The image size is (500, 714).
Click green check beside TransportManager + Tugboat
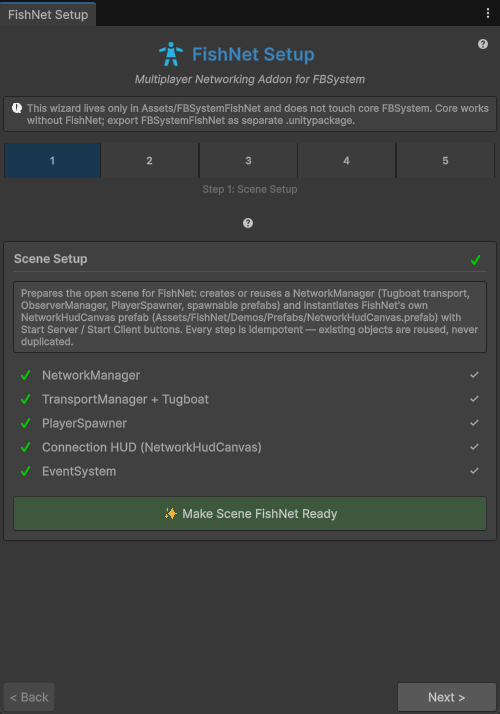click(26, 399)
